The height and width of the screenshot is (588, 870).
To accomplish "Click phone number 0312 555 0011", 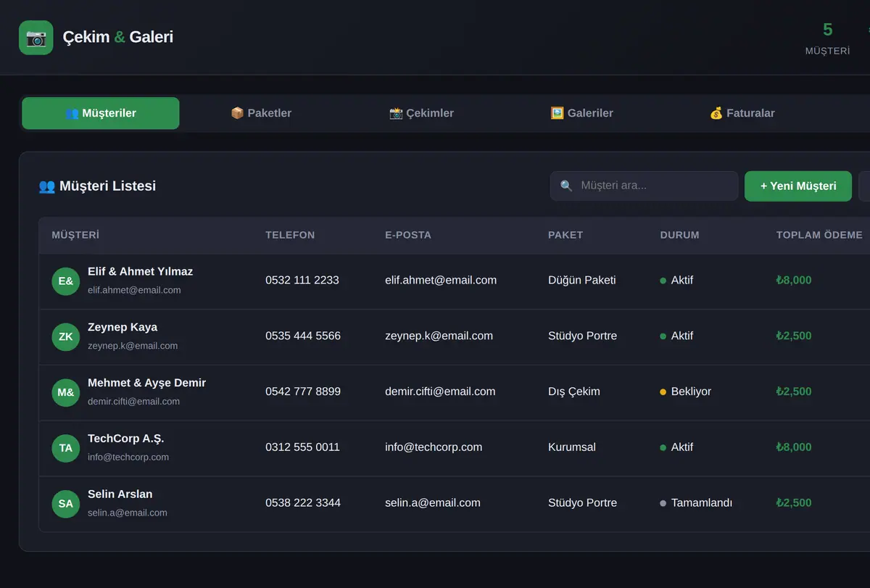I will tap(302, 447).
